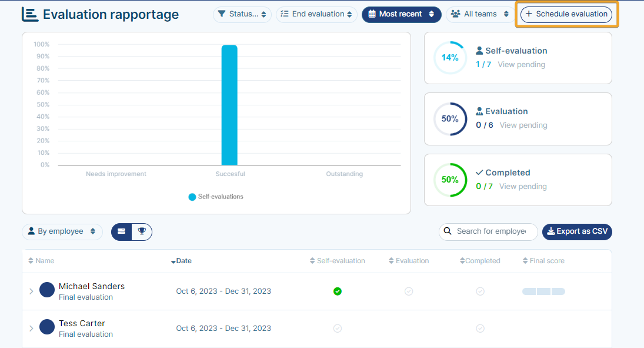Click Michael Sanders avatar circle

47,290
